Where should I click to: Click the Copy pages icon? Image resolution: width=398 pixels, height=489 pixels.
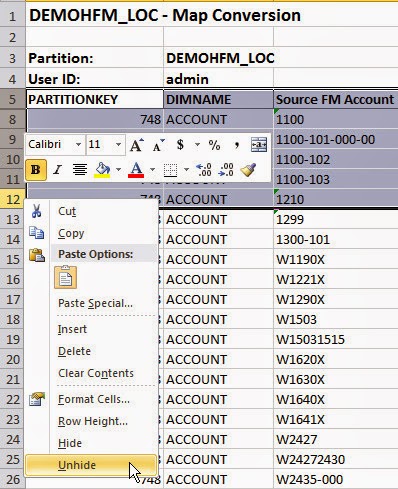(36, 233)
